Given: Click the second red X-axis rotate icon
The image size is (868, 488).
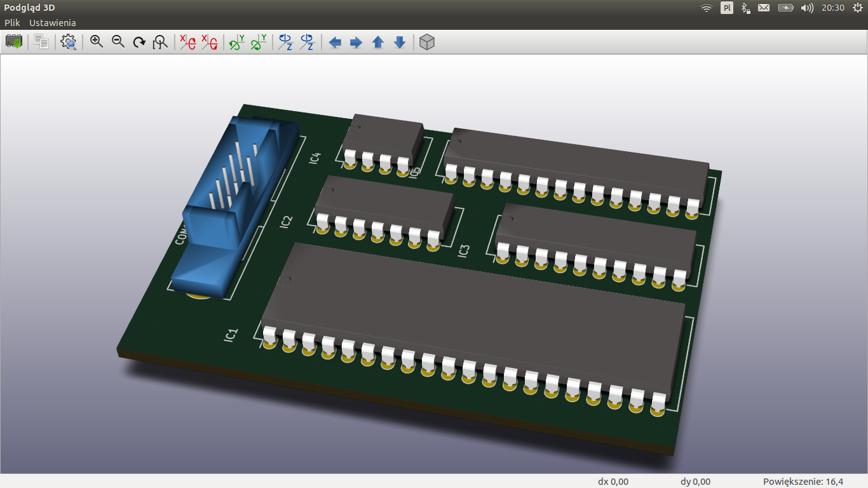Looking at the screenshot, I should pos(209,43).
